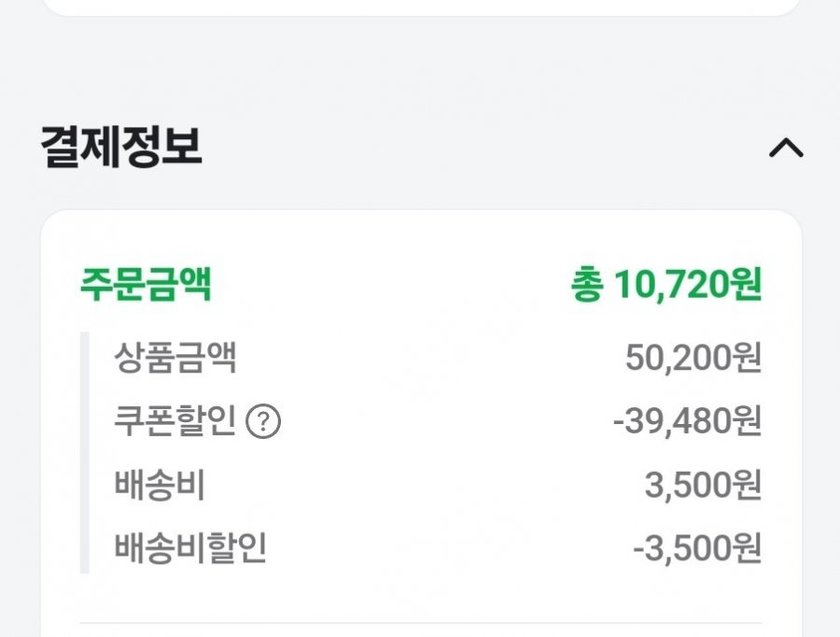Tap the 총 10,720원 total amount
Screen dimensions: 840x637
[x=665, y=285]
